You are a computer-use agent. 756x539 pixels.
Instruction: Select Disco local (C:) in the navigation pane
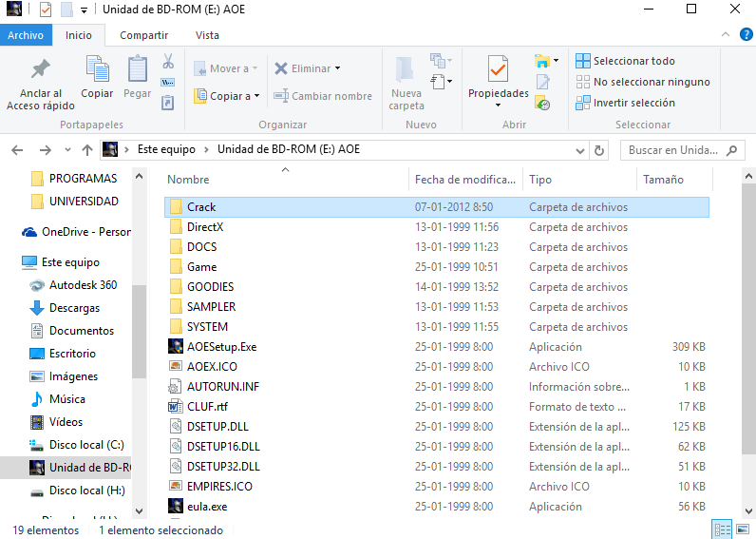pos(77,445)
